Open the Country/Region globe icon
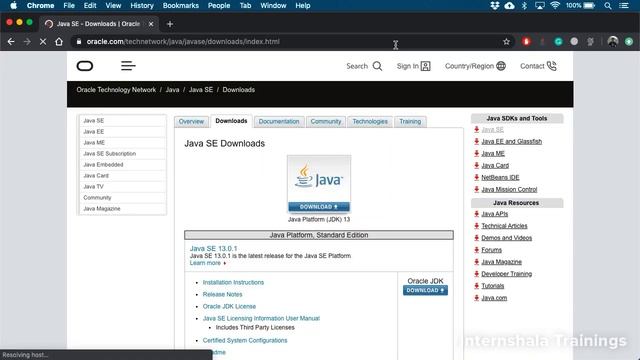 pos(501,66)
